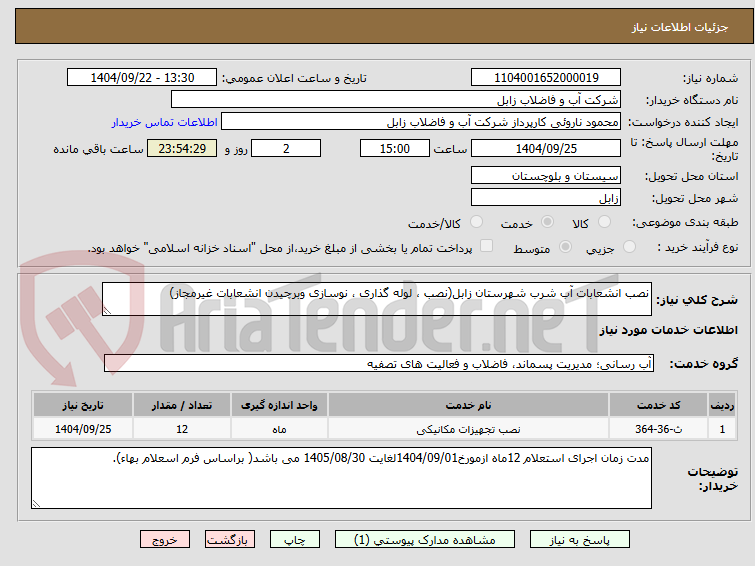
Task: Click the نوع فرآیند خرید label
Action: tap(698, 248)
